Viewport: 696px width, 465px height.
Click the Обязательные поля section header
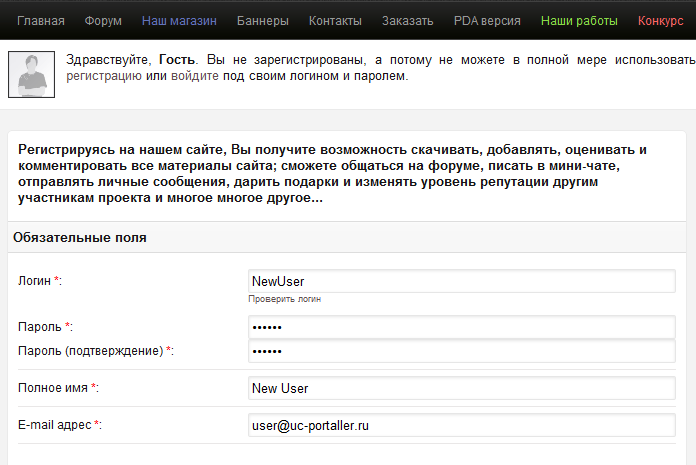pyautogui.click(x=80, y=238)
